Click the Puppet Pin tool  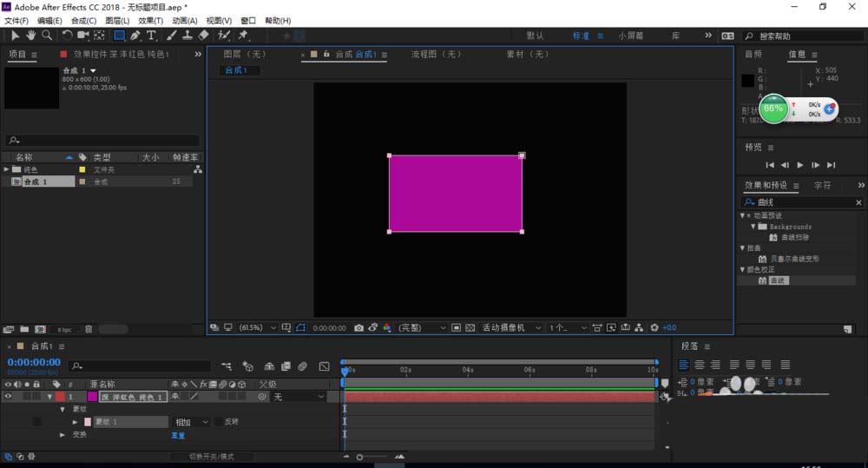[x=244, y=36]
